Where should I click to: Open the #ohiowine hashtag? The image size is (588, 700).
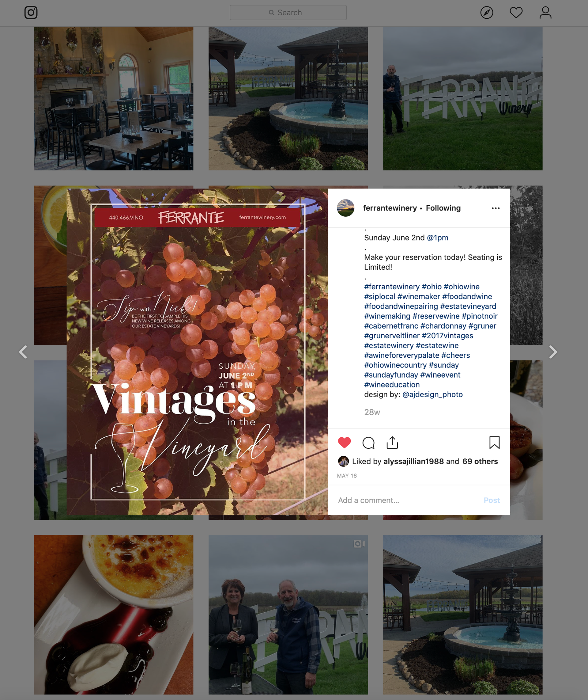pyautogui.click(x=461, y=287)
